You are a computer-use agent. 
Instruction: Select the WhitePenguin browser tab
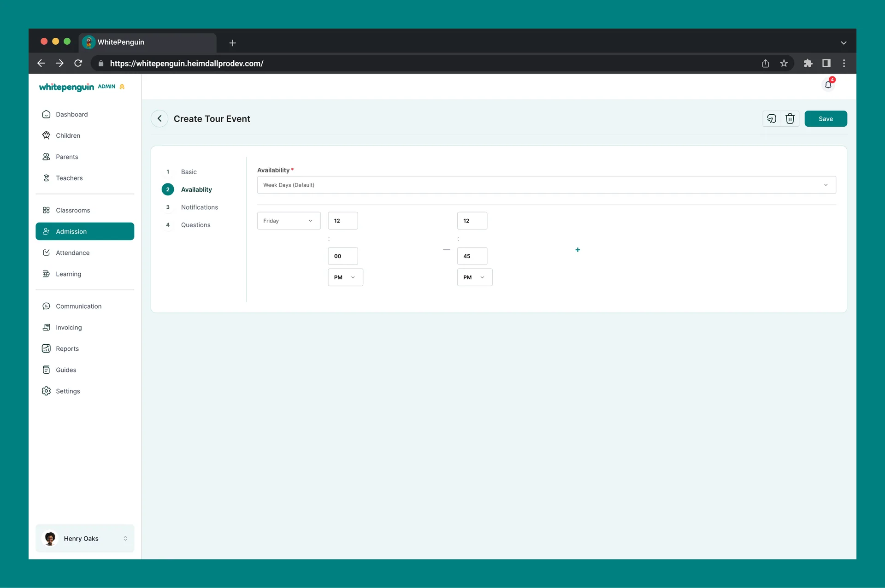coord(147,42)
